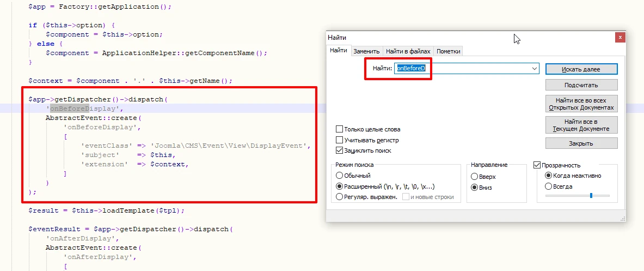Uncheck Зациклить поиск checkbox
Image resolution: width=644 pixels, height=271 pixels.
339,150
